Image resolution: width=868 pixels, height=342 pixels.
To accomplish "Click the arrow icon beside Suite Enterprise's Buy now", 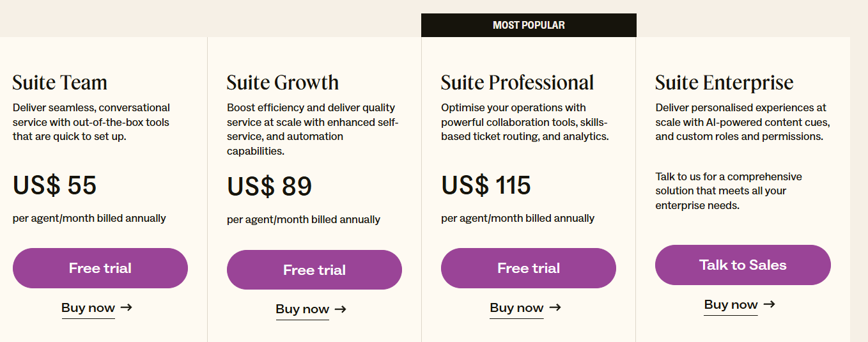I will [x=769, y=304].
